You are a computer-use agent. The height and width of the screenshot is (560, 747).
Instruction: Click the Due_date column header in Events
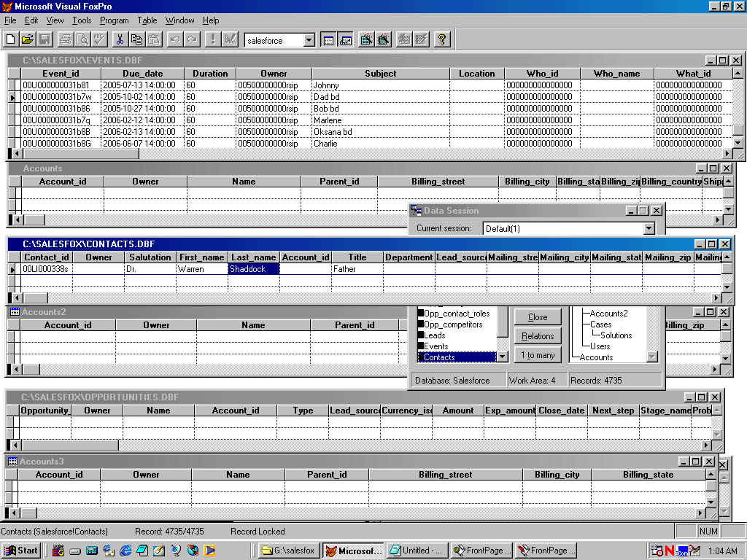(142, 74)
